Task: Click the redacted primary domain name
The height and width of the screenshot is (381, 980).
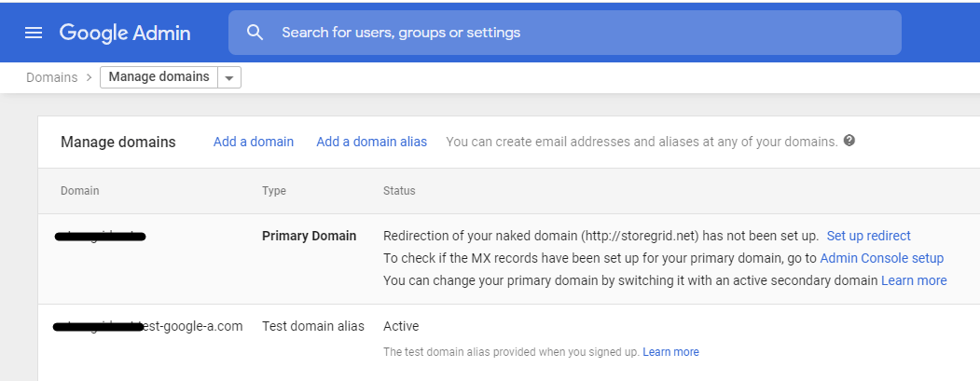Action: coord(100,236)
